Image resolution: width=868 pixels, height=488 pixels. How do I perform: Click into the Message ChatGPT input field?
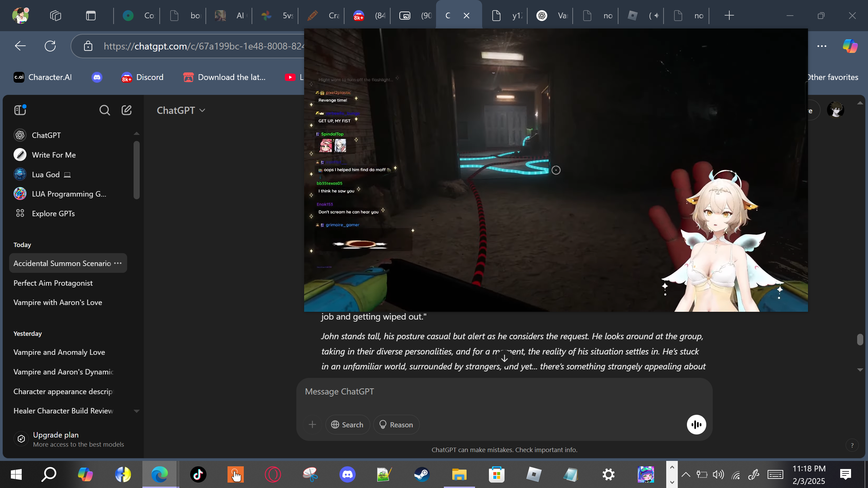tap(504, 391)
